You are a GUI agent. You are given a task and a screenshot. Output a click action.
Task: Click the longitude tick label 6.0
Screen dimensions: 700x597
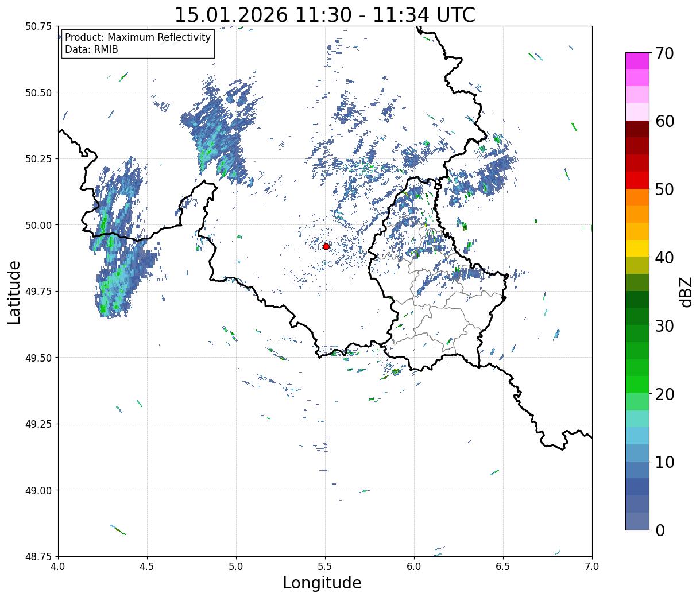point(414,567)
